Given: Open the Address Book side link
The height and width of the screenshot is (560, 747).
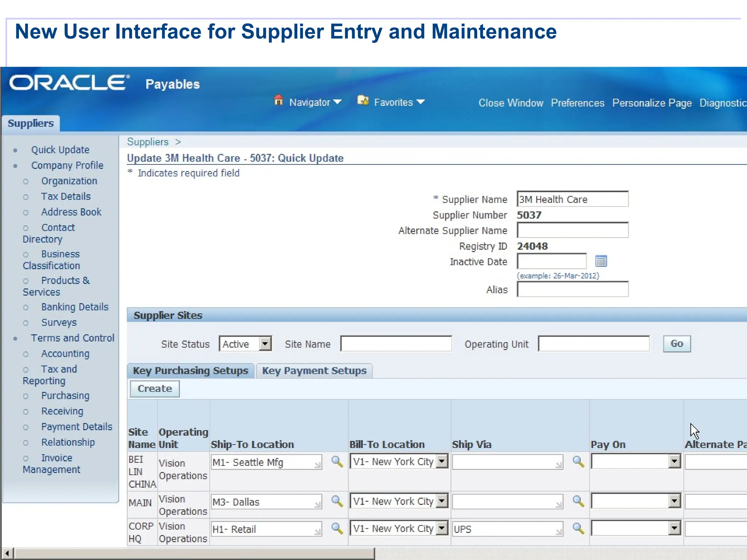Looking at the screenshot, I should point(71,212).
